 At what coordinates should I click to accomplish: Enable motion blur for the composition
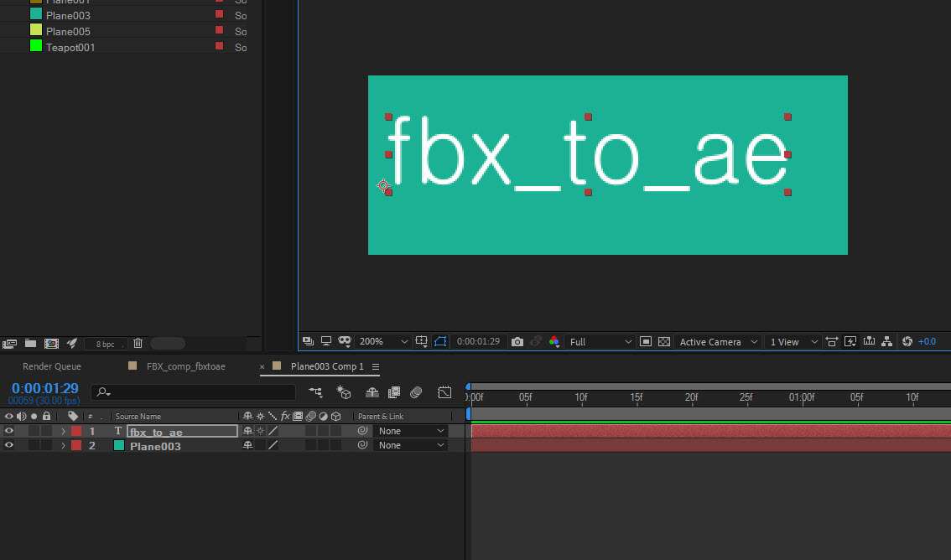pyautogui.click(x=416, y=392)
